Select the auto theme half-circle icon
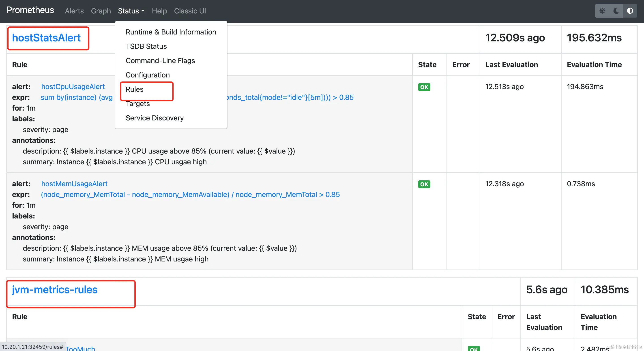 click(x=630, y=11)
